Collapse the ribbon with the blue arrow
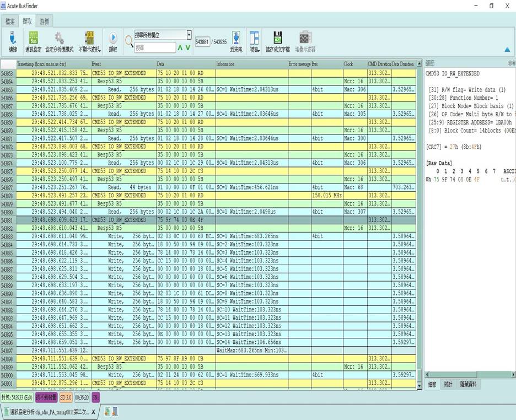Screen dimensions: 516x420 point(507,49)
